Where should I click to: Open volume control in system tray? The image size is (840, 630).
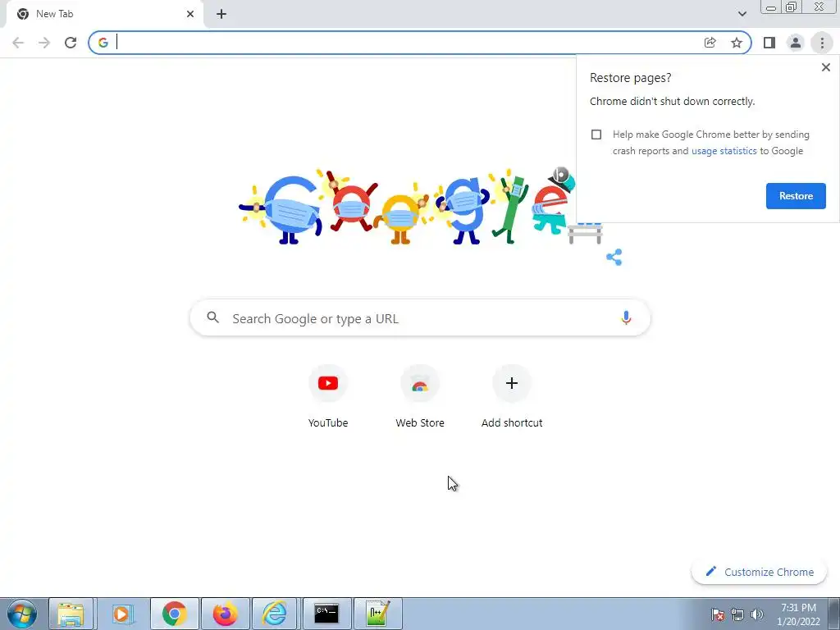pos(757,614)
